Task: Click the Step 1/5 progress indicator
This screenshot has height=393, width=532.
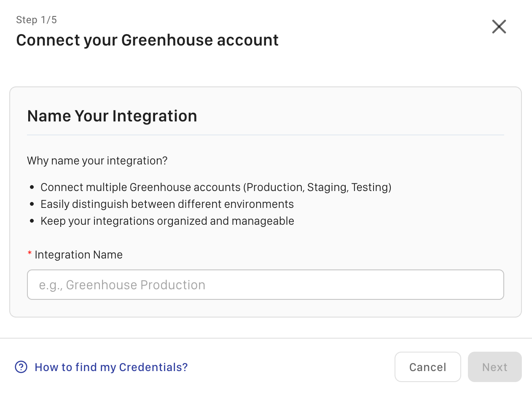Action: pyautogui.click(x=36, y=20)
